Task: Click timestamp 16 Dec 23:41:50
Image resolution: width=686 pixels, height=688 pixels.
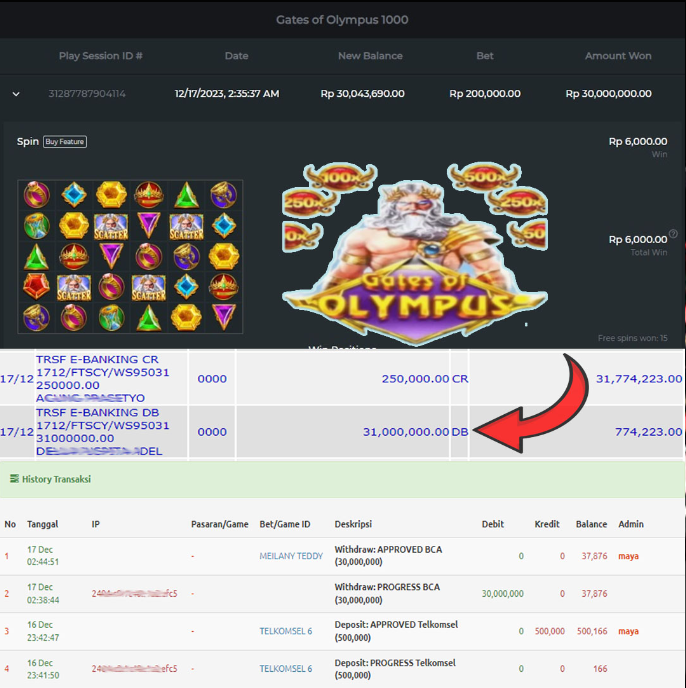Action: click(x=43, y=669)
